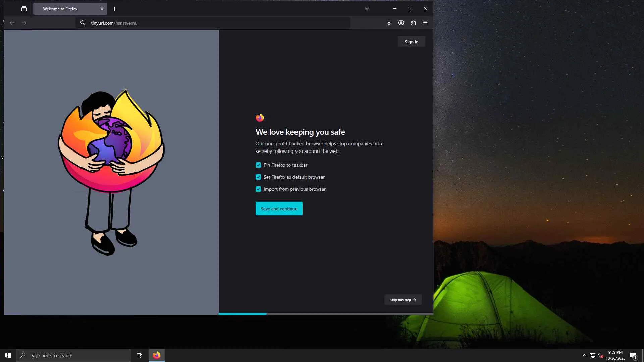
Task: Open a new tab with plus icon
Action: [x=115, y=9]
